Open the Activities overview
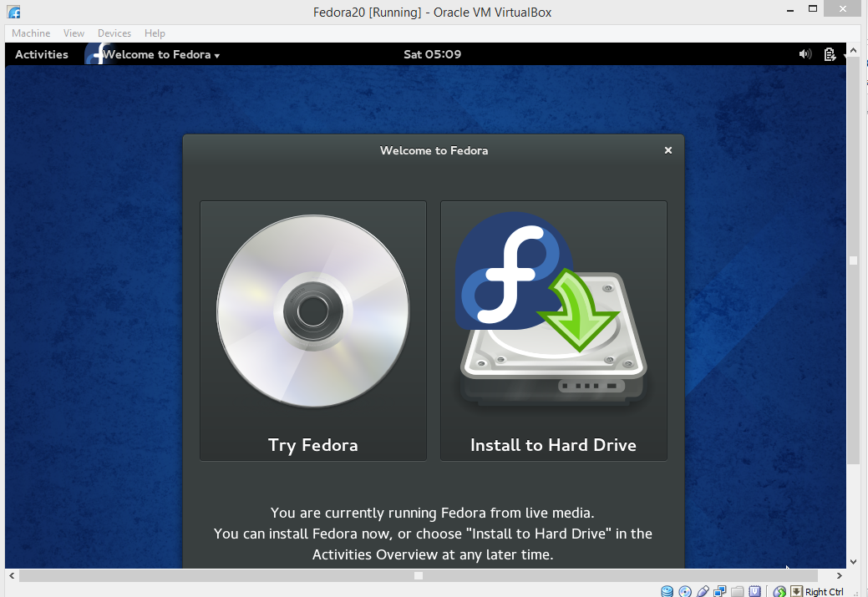 click(42, 54)
